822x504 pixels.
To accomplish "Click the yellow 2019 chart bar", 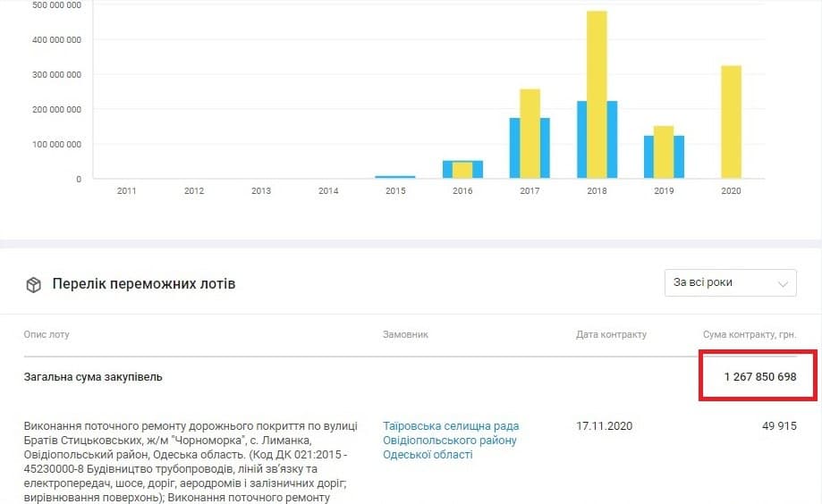I will point(664,152).
